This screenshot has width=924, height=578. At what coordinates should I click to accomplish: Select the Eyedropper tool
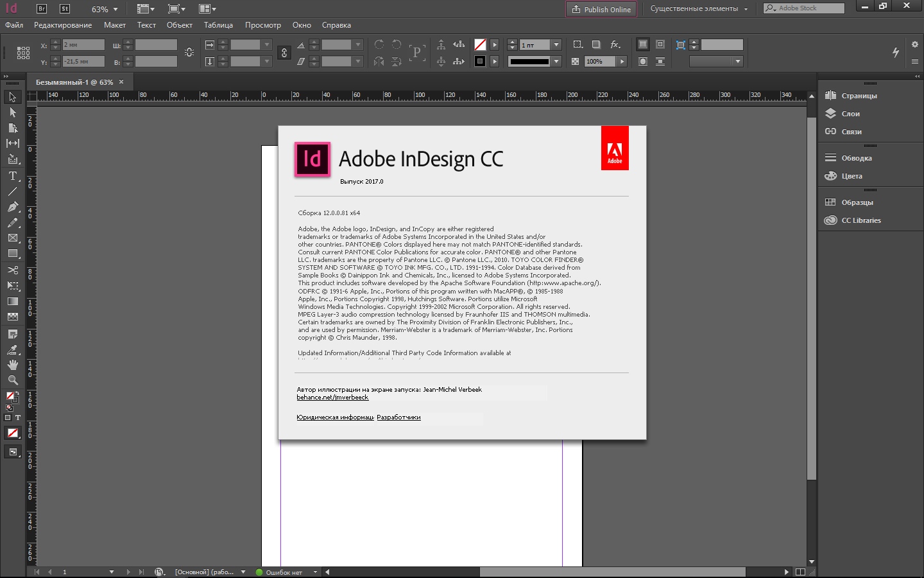click(x=12, y=349)
